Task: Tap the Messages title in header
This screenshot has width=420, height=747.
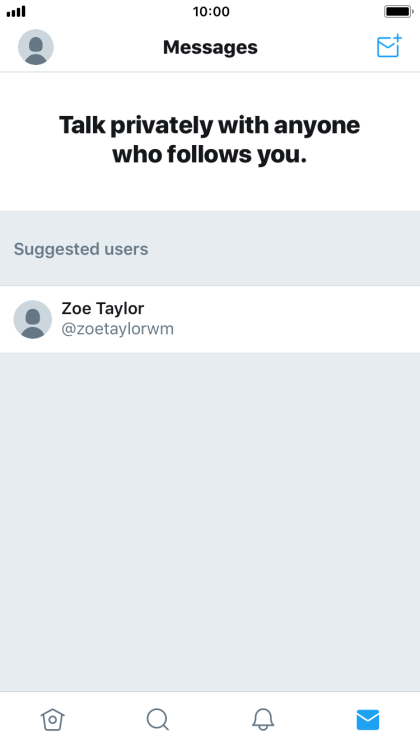Action: click(210, 47)
